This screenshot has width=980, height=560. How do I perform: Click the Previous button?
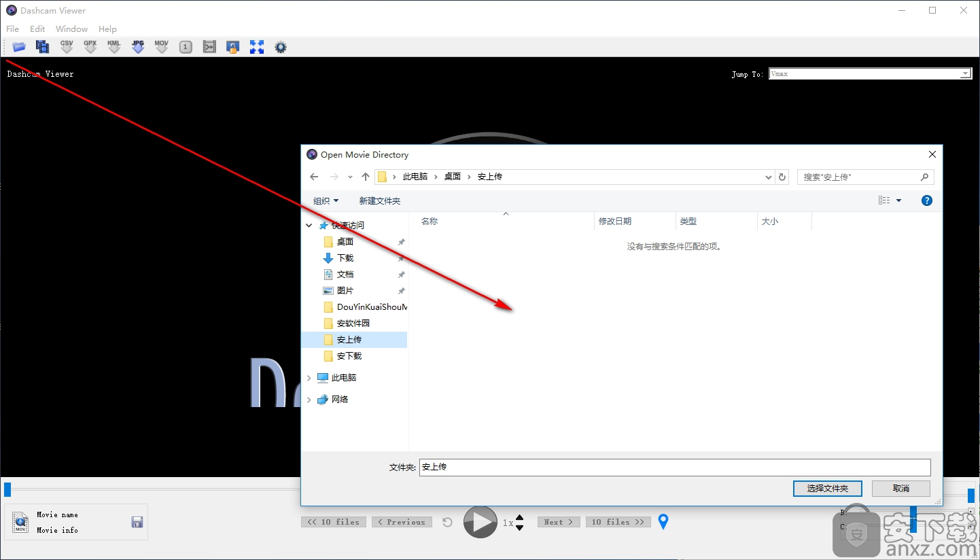(401, 522)
